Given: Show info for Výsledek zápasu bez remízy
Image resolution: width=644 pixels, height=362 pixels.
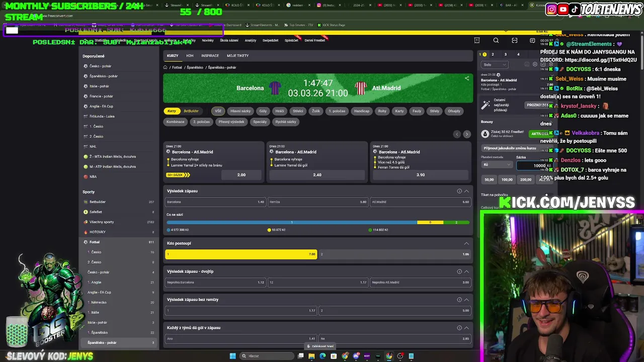Looking at the screenshot, I should [x=459, y=300].
